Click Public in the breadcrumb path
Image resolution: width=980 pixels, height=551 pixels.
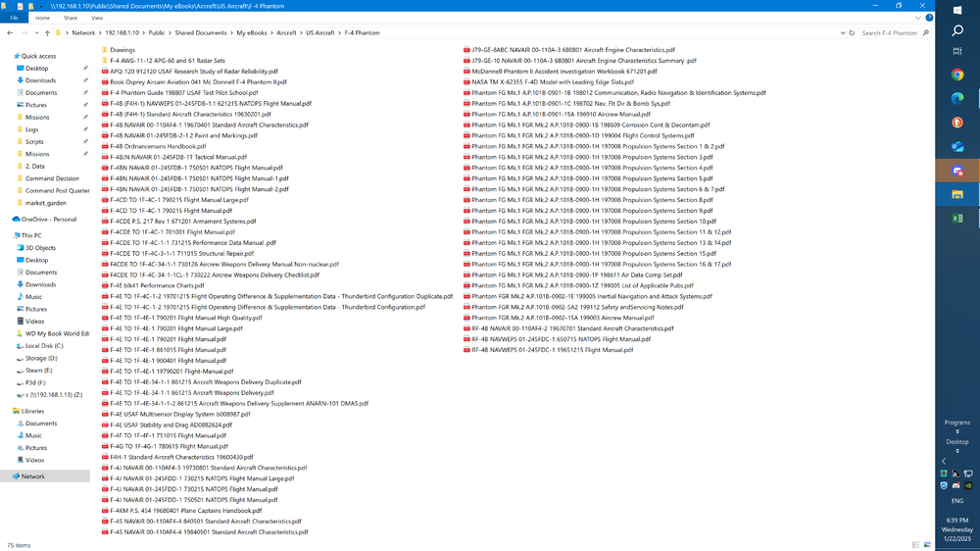coord(157,33)
